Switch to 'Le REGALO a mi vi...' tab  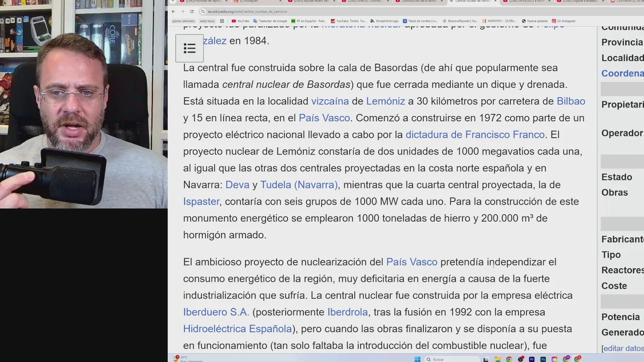[x=526, y=2]
